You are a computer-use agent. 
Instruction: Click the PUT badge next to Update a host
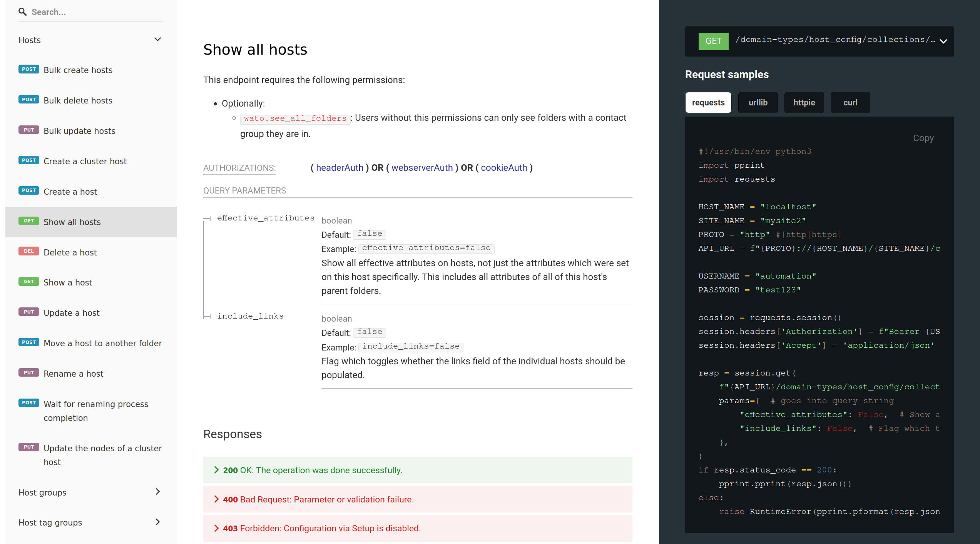28,312
